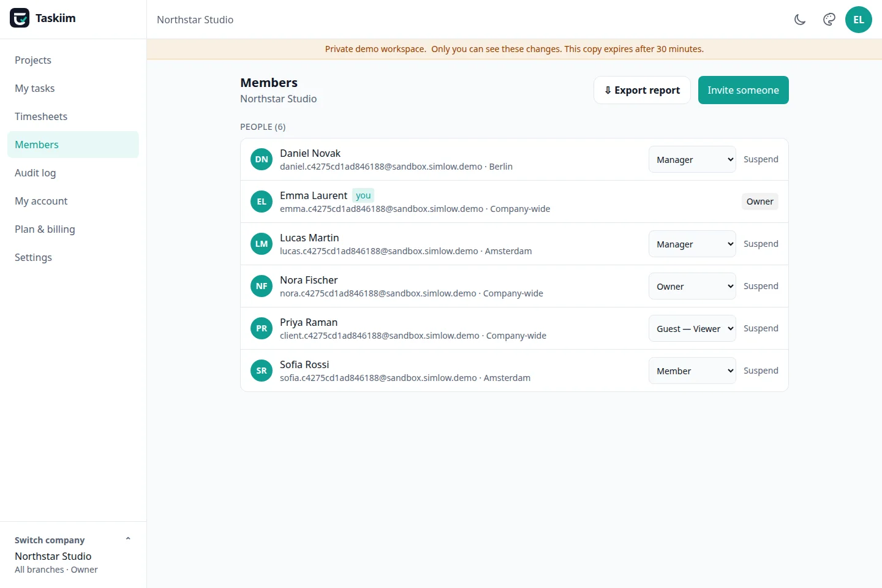Click Sofia Rossi's SR avatar
Image resolution: width=882 pixels, height=588 pixels.
[x=262, y=371]
